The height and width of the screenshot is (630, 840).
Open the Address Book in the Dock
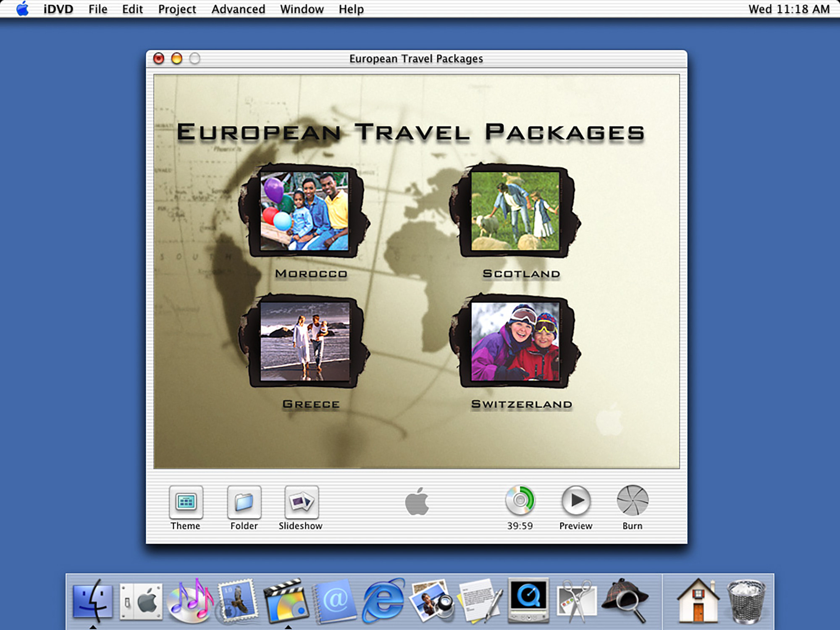(334, 601)
